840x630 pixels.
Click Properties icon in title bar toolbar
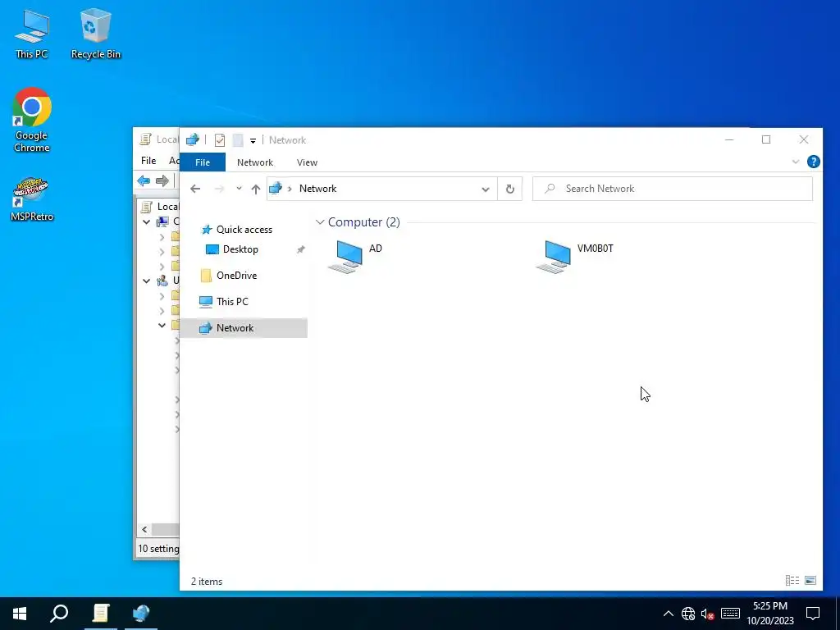point(220,140)
